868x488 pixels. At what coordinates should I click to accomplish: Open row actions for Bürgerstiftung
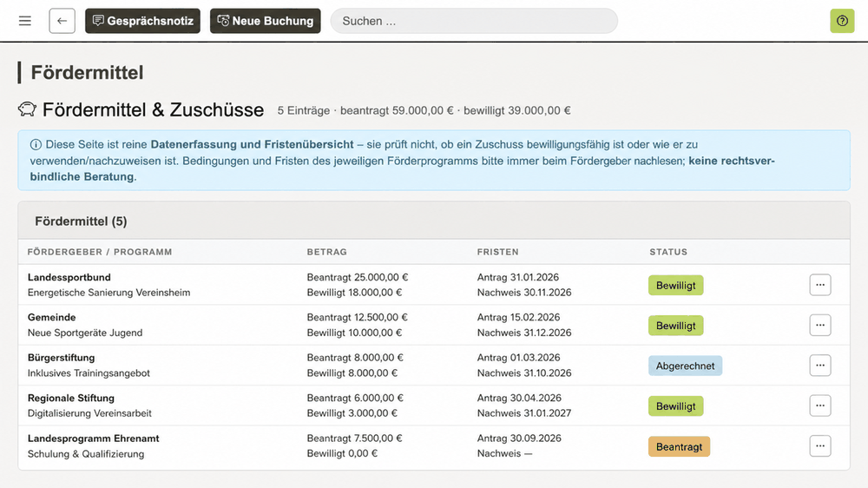tap(820, 366)
